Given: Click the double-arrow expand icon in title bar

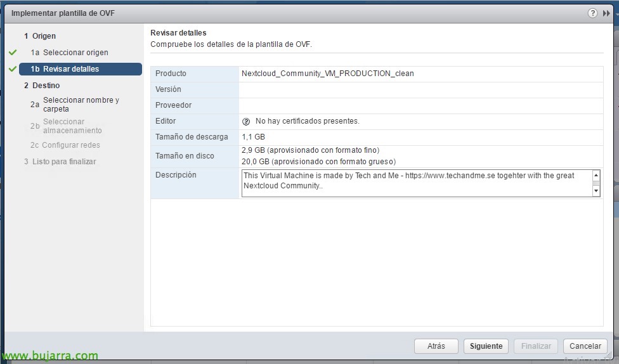Looking at the screenshot, I should [606, 13].
